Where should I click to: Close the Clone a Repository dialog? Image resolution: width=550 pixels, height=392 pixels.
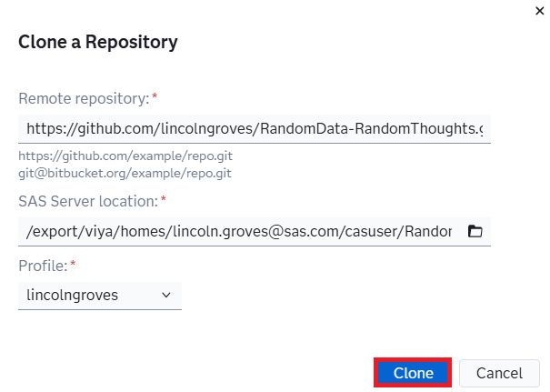(x=539, y=11)
